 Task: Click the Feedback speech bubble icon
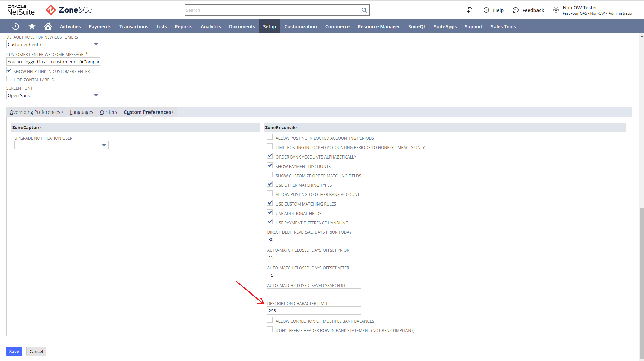coord(515,10)
